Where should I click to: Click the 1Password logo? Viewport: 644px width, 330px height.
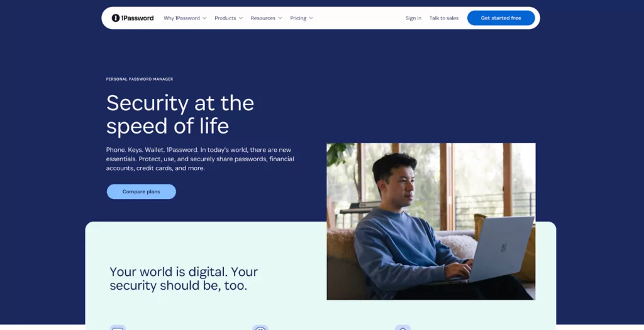[x=133, y=18]
